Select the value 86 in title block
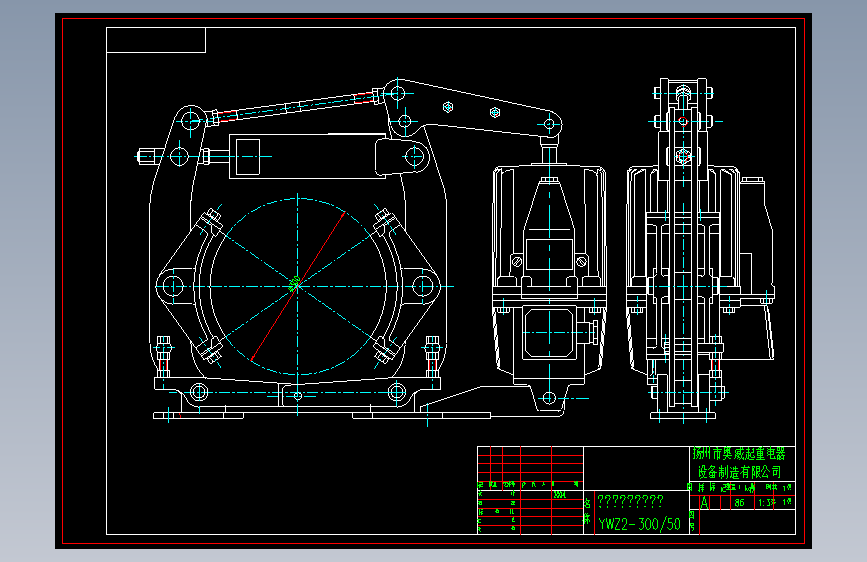This screenshot has height=562, width=867. pos(739,503)
